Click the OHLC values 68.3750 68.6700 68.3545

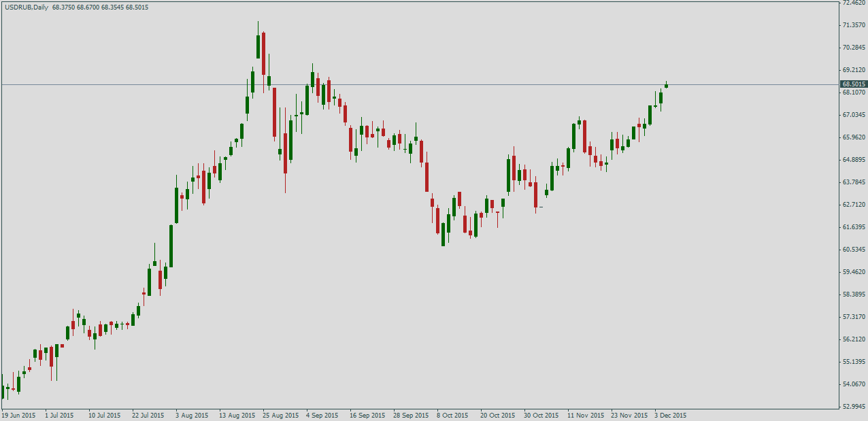[x=88, y=7]
